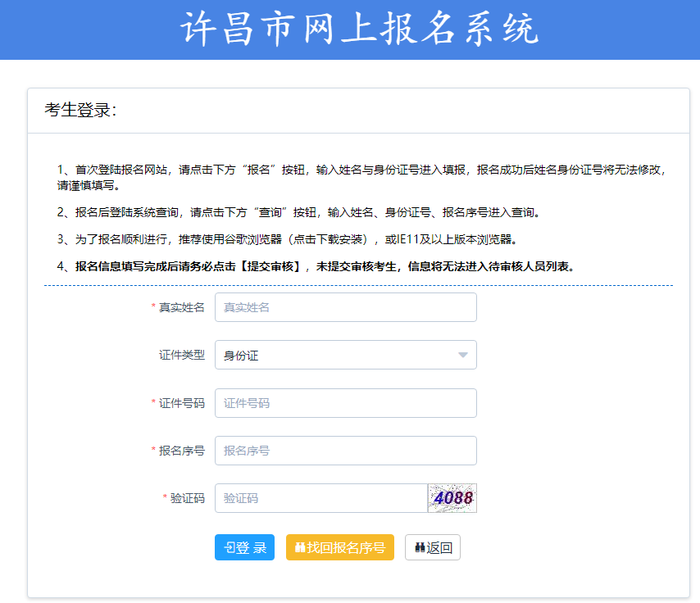Click the 考生登录 panel heading
This screenshot has width=700, height=603.
click(81, 110)
